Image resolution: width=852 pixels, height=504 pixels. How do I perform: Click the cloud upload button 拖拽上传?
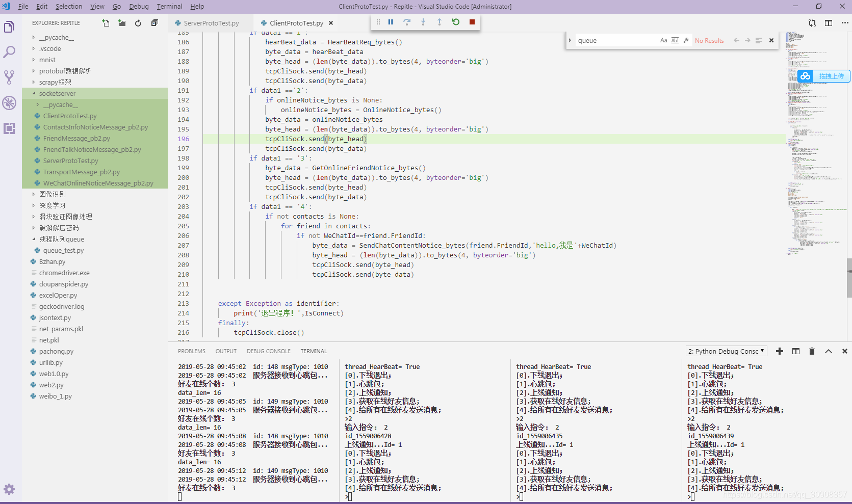(823, 76)
